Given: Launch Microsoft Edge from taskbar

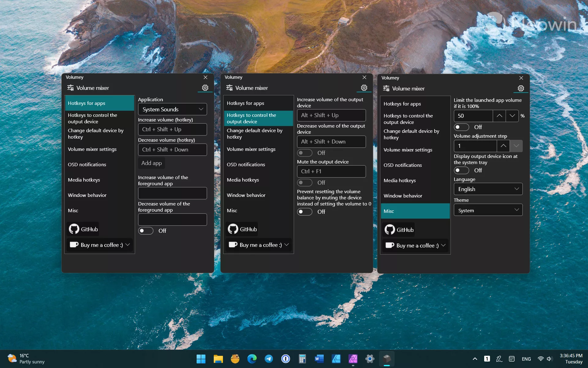Looking at the screenshot, I should (x=252, y=358).
